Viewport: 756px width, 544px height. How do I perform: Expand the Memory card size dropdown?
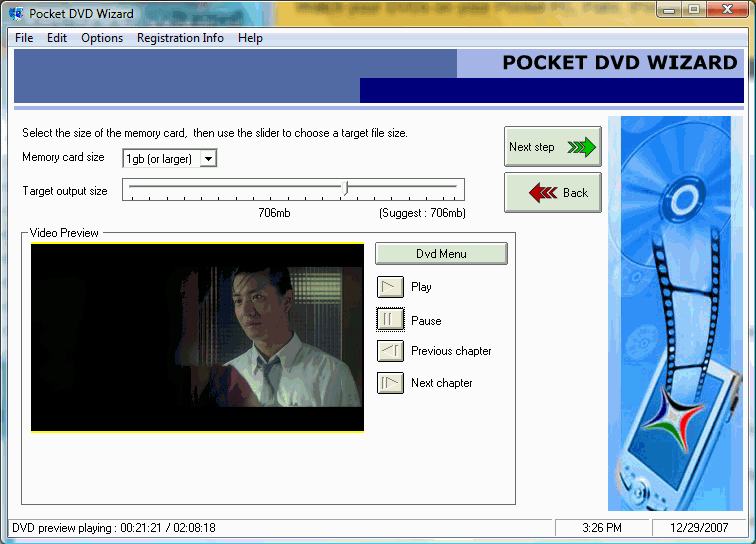tap(208, 159)
